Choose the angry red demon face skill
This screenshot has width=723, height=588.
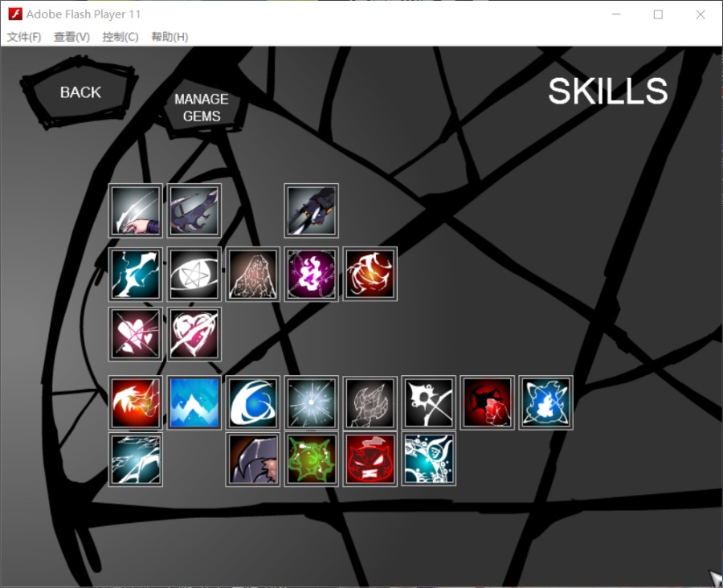[370, 459]
